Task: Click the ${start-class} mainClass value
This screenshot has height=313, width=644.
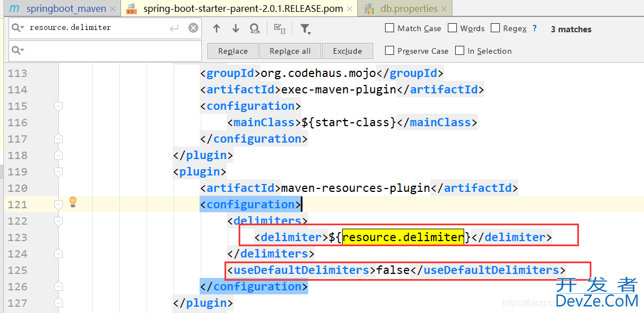Action: (349, 122)
